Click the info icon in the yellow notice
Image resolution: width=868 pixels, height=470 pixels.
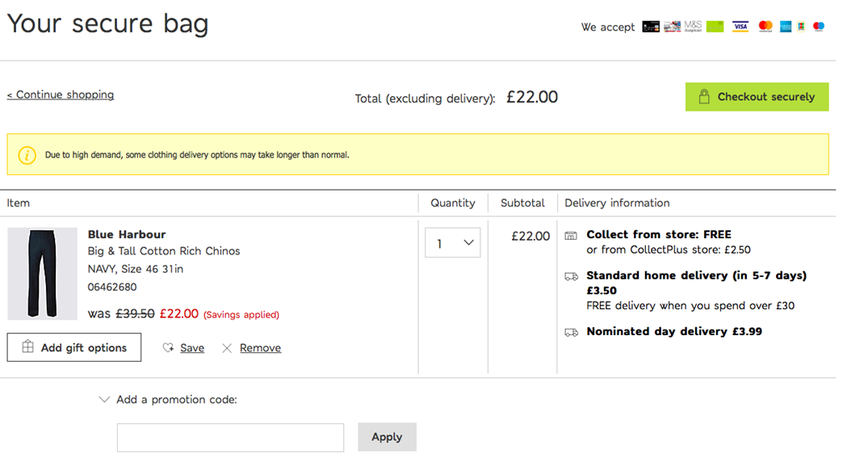[27, 155]
